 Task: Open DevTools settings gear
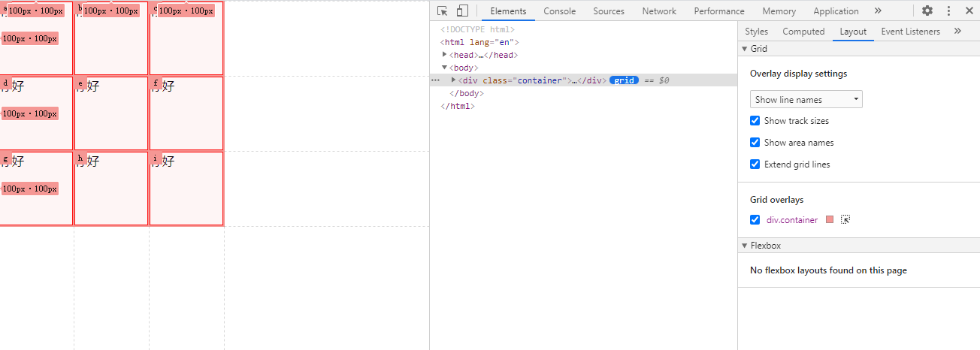point(927,11)
